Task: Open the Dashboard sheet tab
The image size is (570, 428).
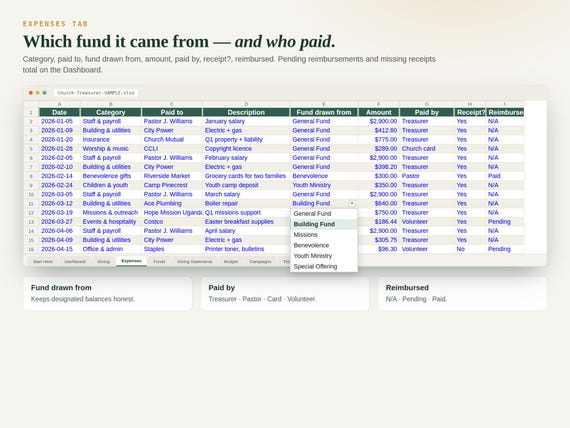Action: tap(75, 261)
